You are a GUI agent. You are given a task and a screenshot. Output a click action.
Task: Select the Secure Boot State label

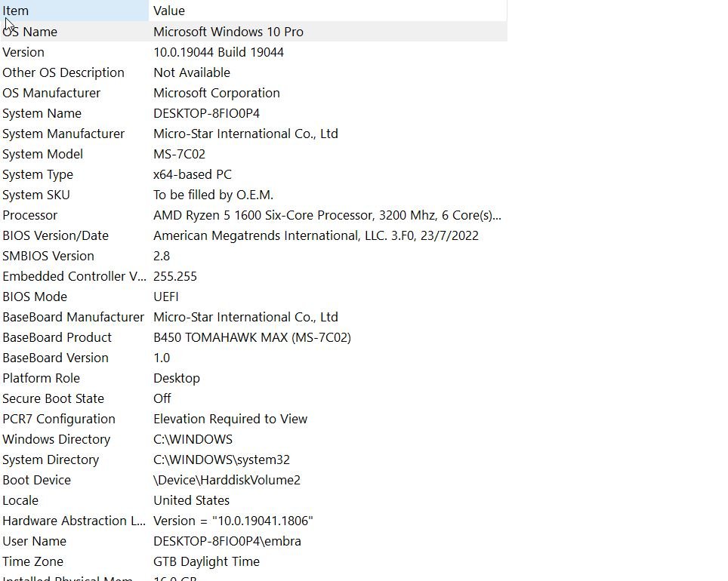click(x=54, y=399)
